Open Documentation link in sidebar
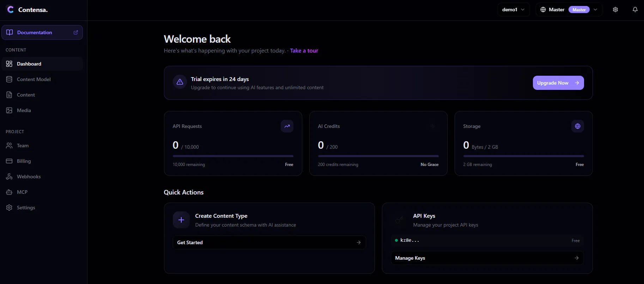Viewport: 644px width, 284px height. [x=42, y=32]
